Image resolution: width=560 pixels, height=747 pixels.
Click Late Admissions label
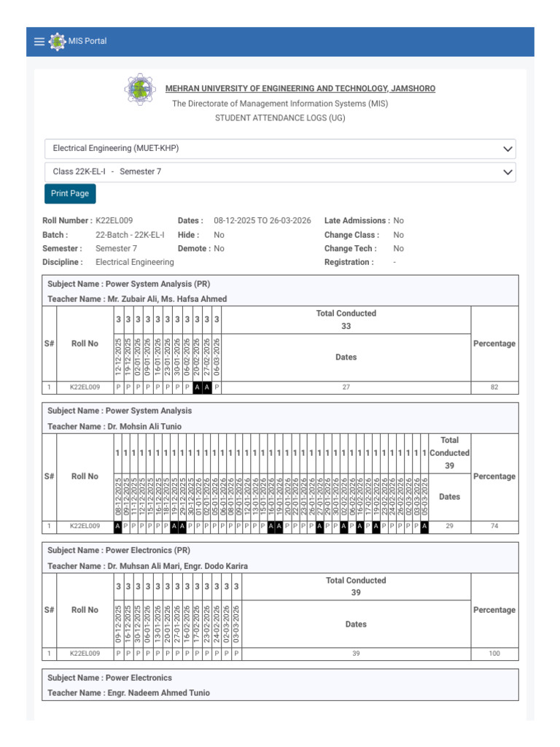click(357, 220)
